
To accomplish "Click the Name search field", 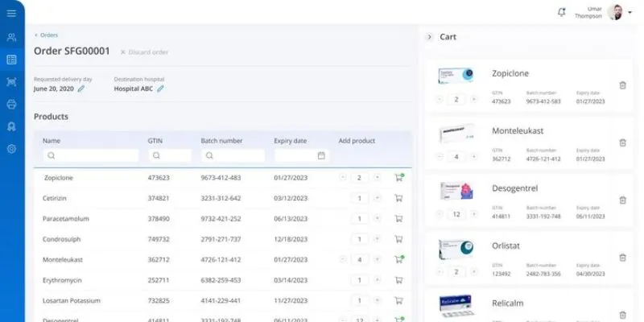I will (x=91, y=155).
